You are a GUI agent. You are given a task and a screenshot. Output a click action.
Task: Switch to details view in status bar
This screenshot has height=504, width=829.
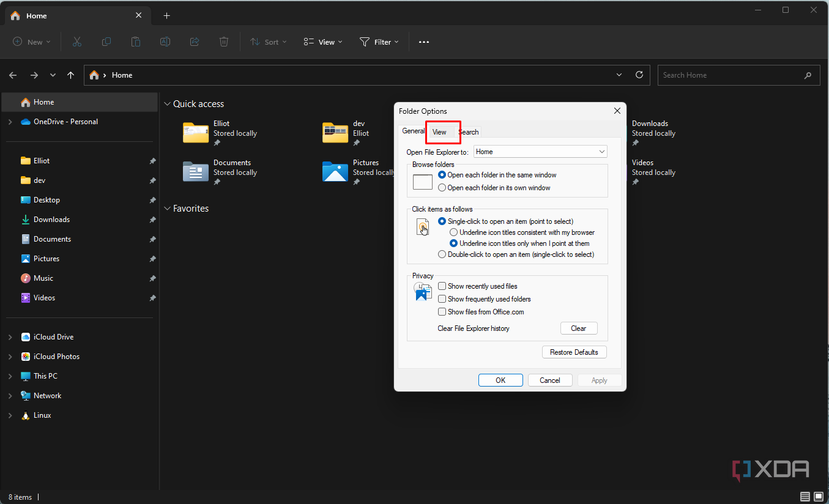[805, 497]
